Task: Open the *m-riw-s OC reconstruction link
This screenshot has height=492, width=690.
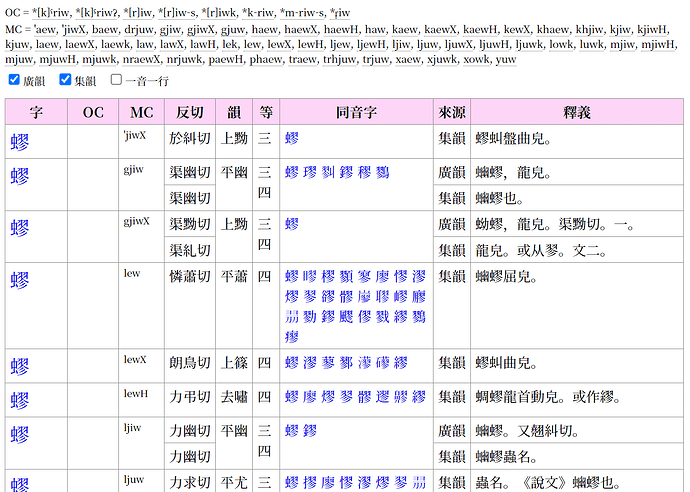Action: point(302,13)
